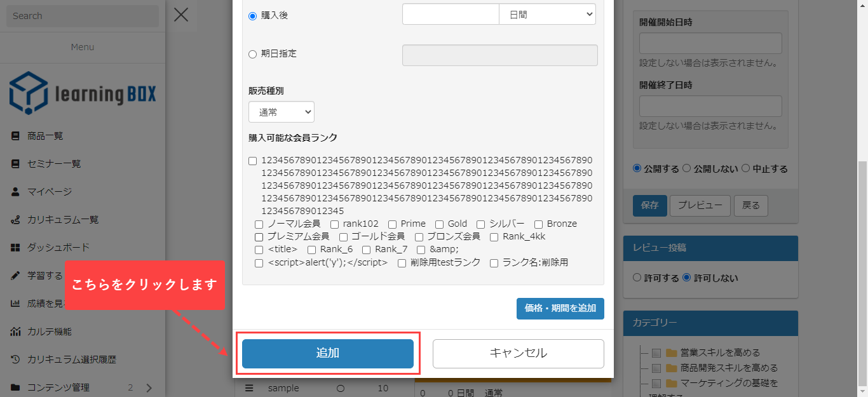The height and width of the screenshot is (397, 868).
Task: Click the bar chart icon beside カルテ機能
Action: pyautogui.click(x=15, y=331)
